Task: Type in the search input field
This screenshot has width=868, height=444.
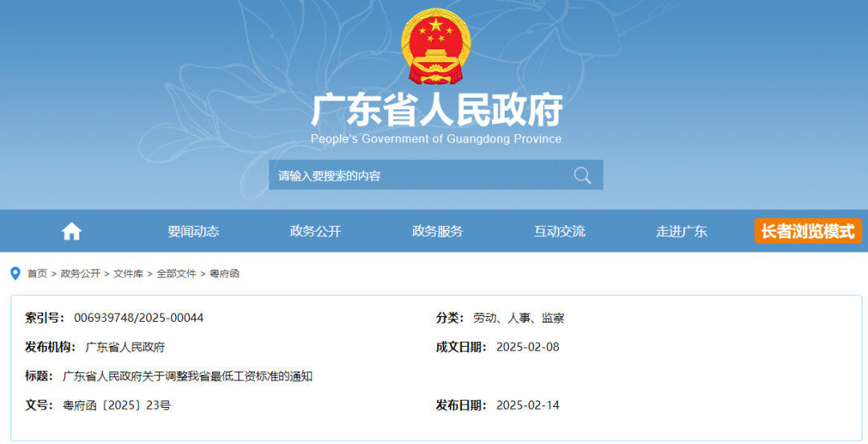Action: point(418,175)
